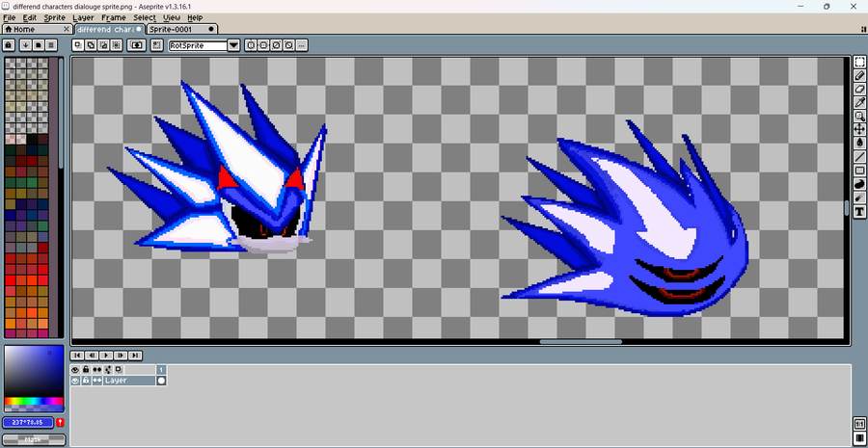The image size is (868, 448).
Task: Select the Eyedropper tool
Action: 859,102
